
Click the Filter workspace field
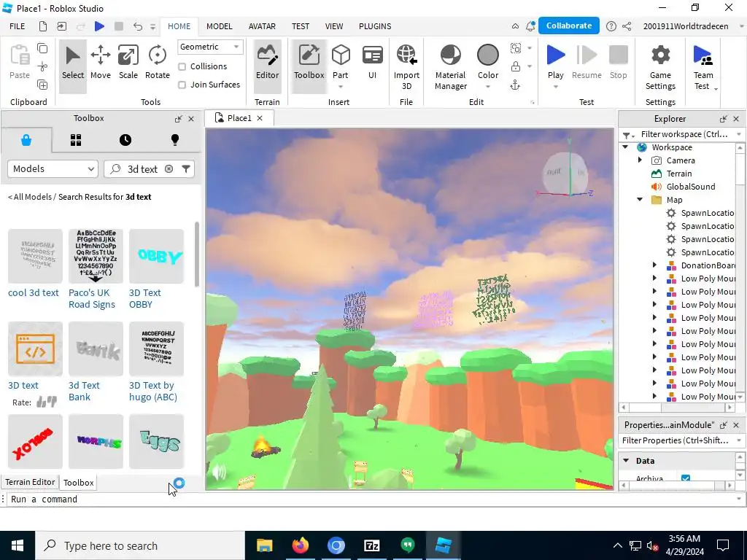[684, 134]
